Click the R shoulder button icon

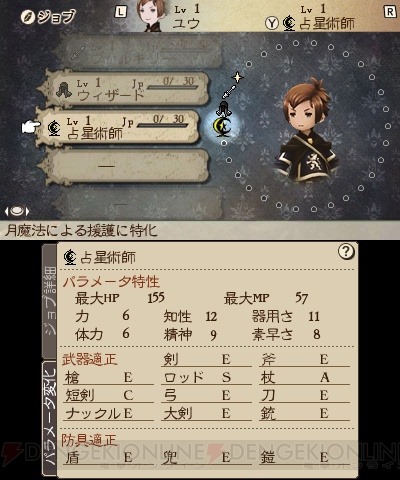389,12
